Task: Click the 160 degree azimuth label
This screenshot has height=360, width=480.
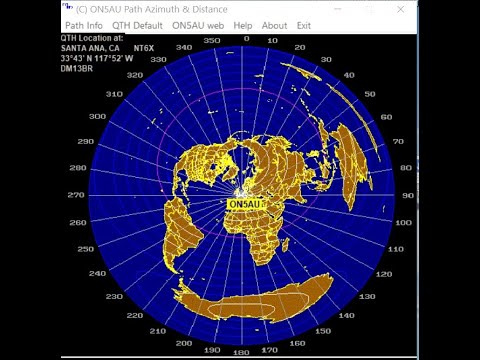Action: coord(297,343)
